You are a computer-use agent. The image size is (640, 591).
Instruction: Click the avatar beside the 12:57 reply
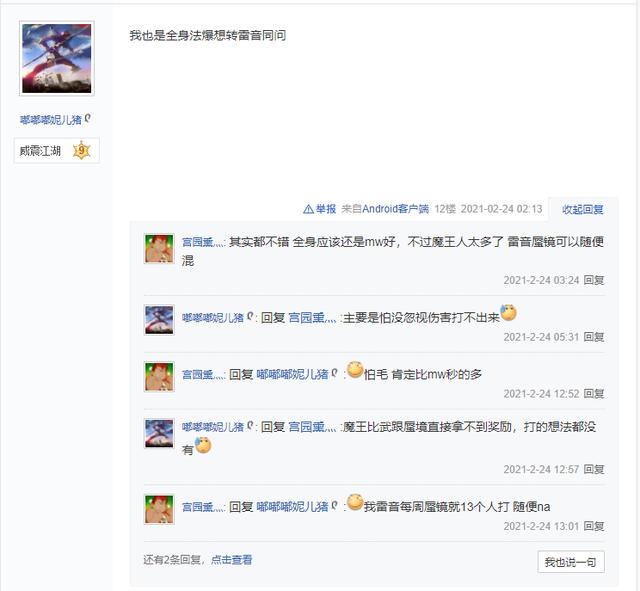159,433
